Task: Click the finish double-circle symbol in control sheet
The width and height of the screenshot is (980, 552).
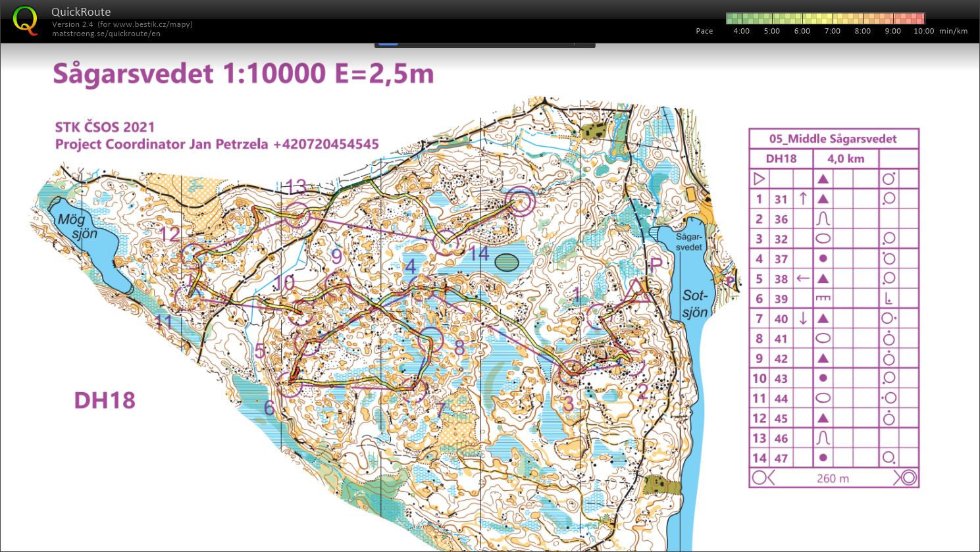Action: coord(908,478)
